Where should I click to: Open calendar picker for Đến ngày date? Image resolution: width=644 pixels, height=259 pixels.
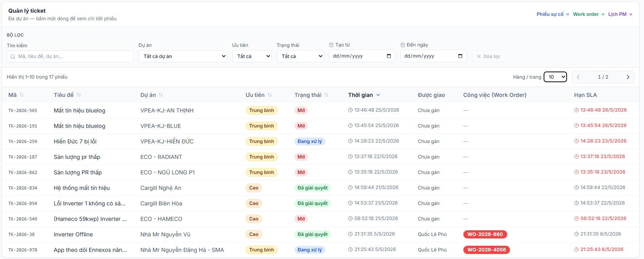tap(460, 56)
